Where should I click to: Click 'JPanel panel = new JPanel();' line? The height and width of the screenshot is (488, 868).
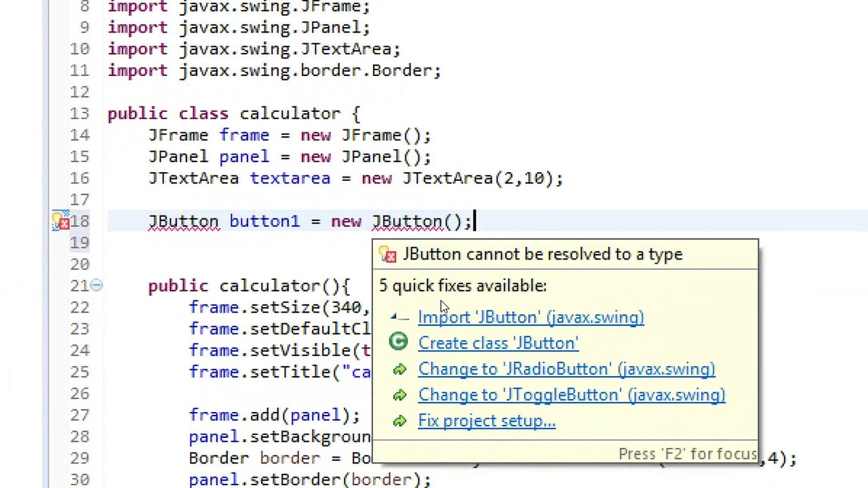click(290, 157)
